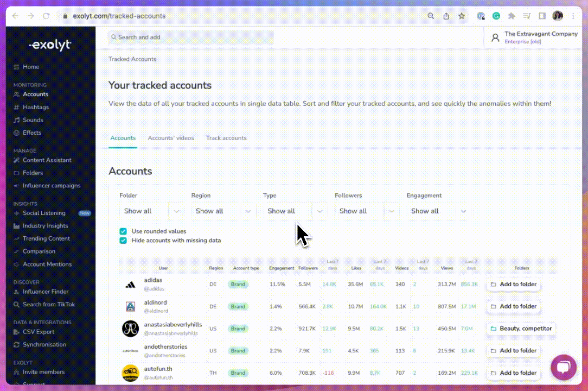Open Effects monitoring page
Image resolution: width=588 pixels, height=391 pixels.
pyautogui.click(x=32, y=133)
